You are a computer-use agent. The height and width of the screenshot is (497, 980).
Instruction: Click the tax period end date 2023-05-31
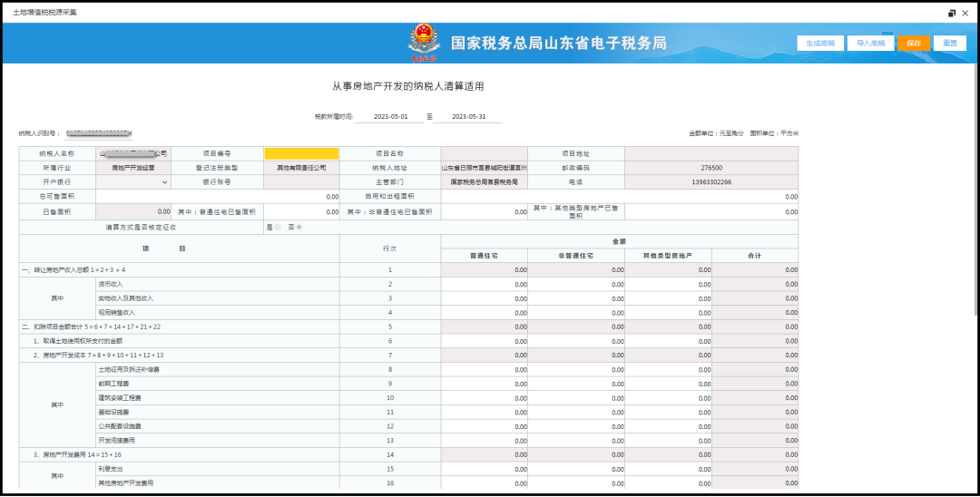click(x=468, y=117)
